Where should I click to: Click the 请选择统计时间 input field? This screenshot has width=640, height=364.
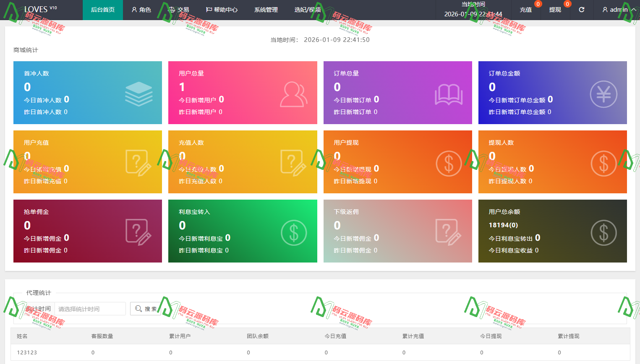(x=90, y=309)
